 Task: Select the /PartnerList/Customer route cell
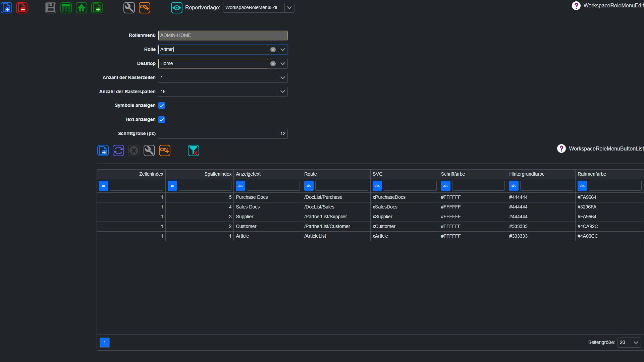(x=336, y=227)
